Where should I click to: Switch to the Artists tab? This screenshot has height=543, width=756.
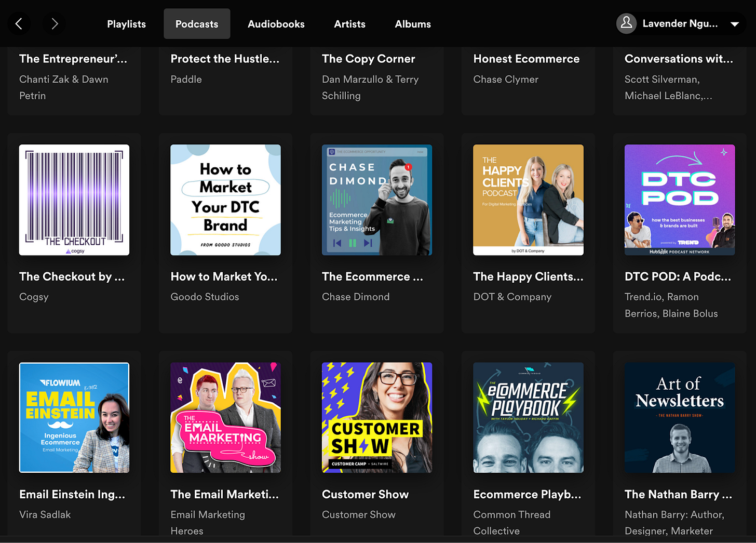pyautogui.click(x=349, y=24)
